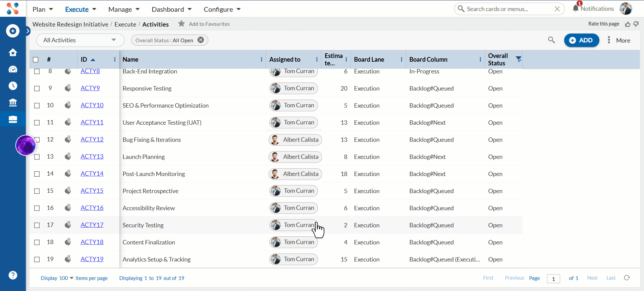The image size is (644, 291).
Task: Click the search magnifier beside ADD button
Action: (x=551, y=40)
